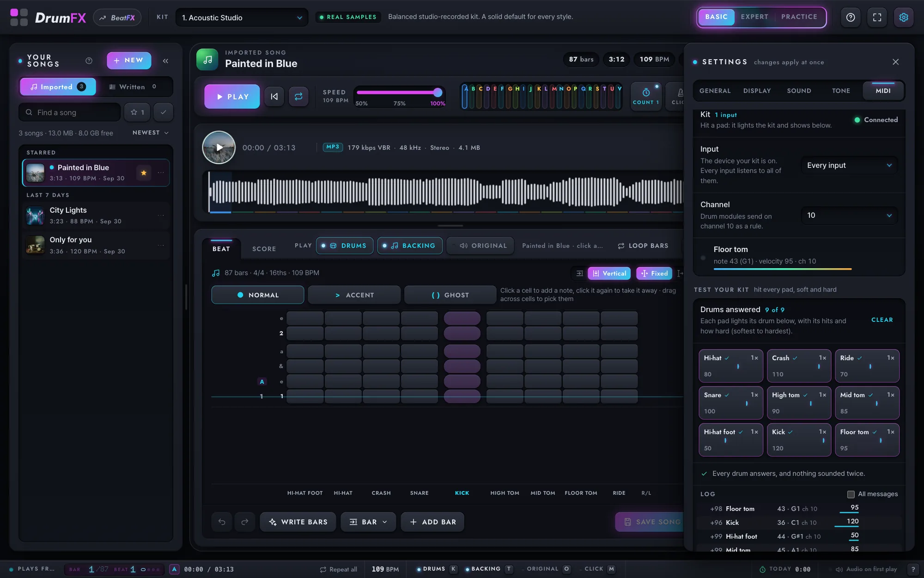Image resolution: width=924 pixels, height=578 pixels.
Task: Open settings via the gear icon
Action: [x=904, y=18]
